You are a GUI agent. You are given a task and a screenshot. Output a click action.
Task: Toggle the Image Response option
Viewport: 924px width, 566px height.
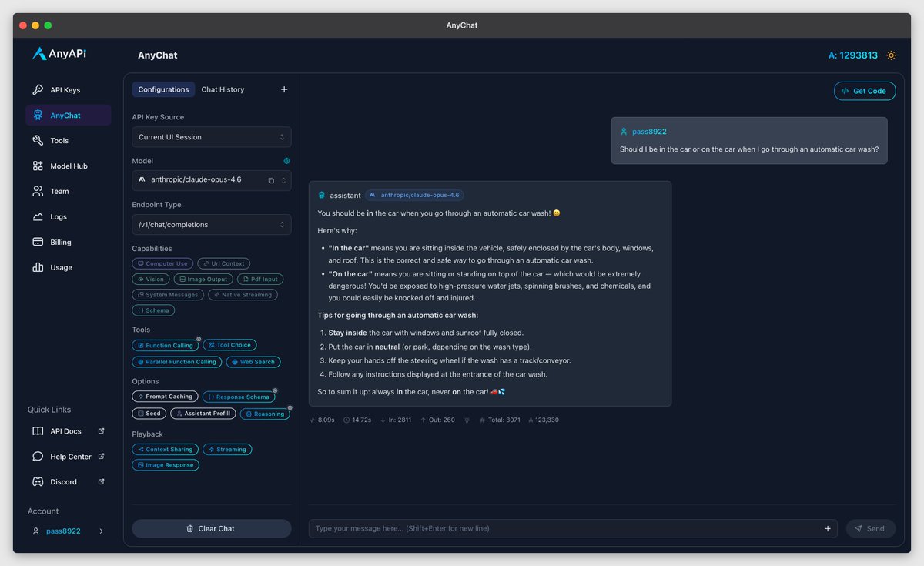tap(165, 465)
